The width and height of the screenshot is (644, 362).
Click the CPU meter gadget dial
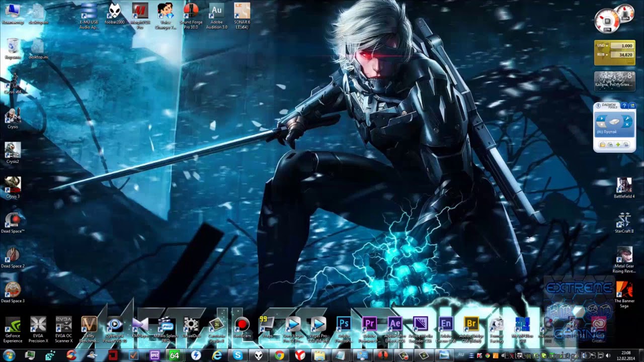tap(607, 21)
